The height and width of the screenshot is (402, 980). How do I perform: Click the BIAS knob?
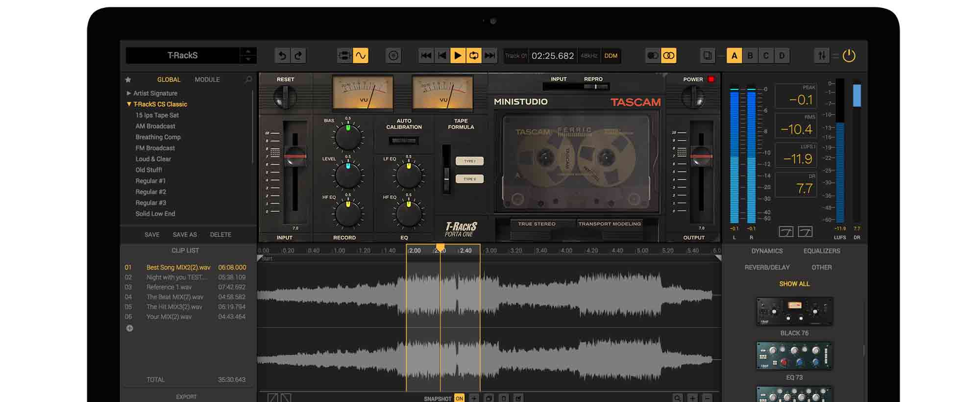tap(348, 137)
